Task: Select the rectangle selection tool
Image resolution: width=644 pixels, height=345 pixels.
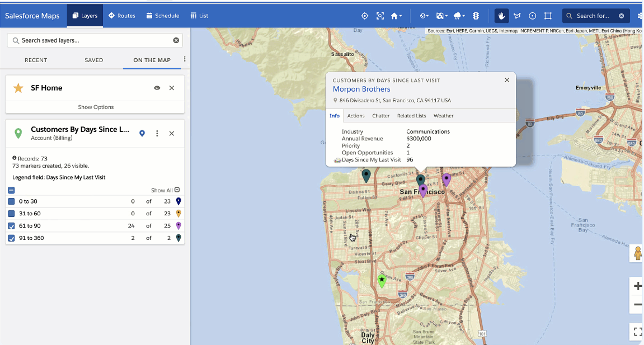Action: [548, 16]
